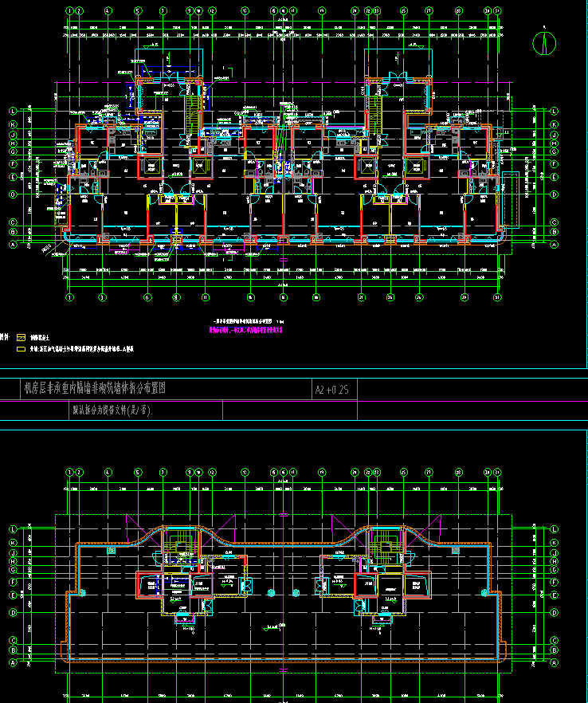The height and width of the screenshot is (703, 588).
Task: Click the north arrow compass symbol
Action: click(545, 42)
